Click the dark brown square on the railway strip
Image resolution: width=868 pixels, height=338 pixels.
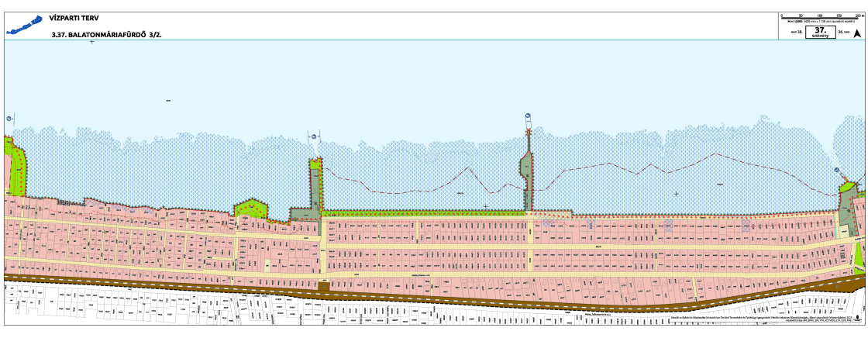(323, 285)
